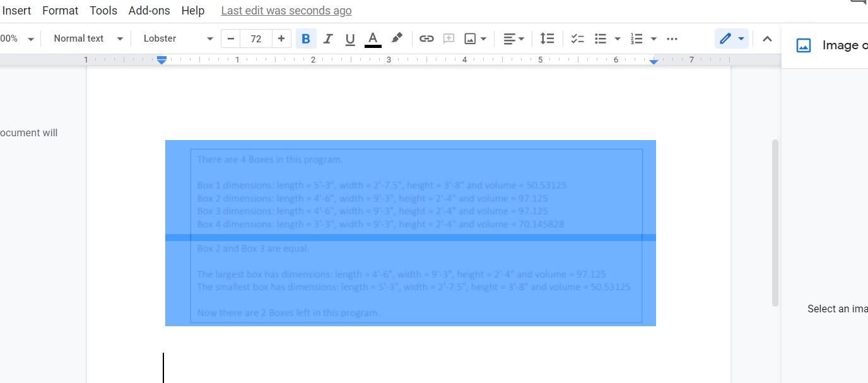Screen dimensions: 868x383
Task: Toggle underline formatting
Action: pyautogui.click(x=349, y=38)
